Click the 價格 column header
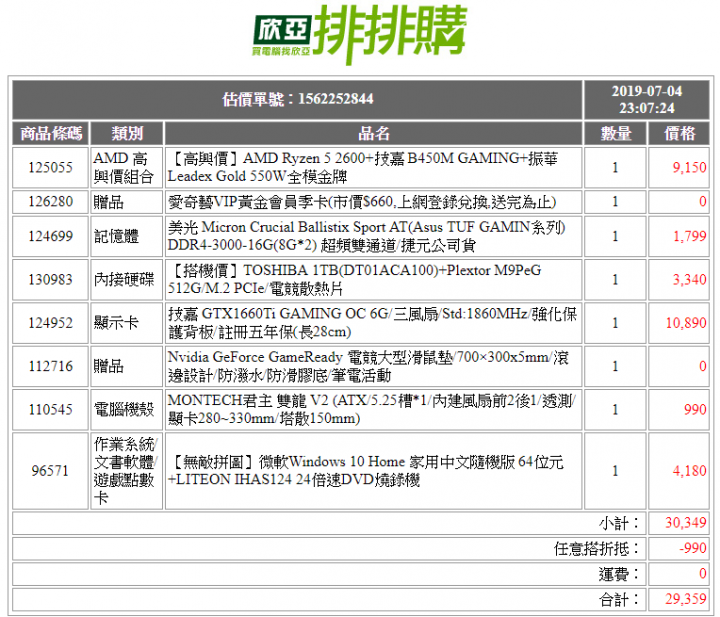 coord(679,134)
